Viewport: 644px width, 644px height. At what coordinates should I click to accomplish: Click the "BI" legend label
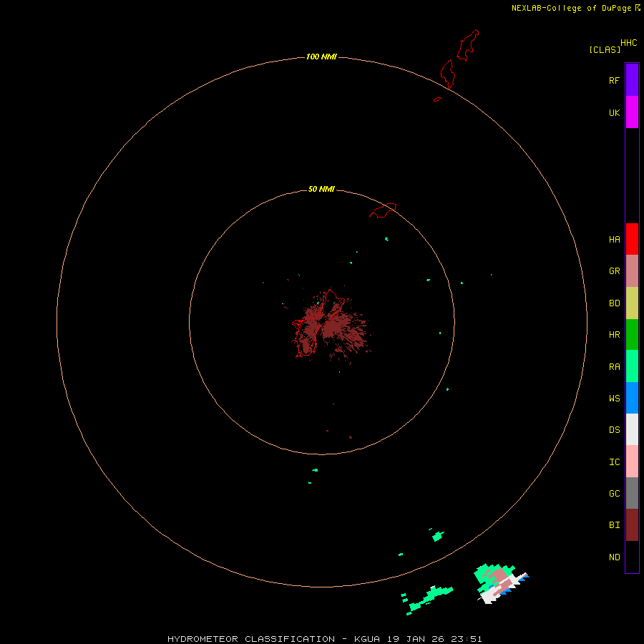(614, 525)
